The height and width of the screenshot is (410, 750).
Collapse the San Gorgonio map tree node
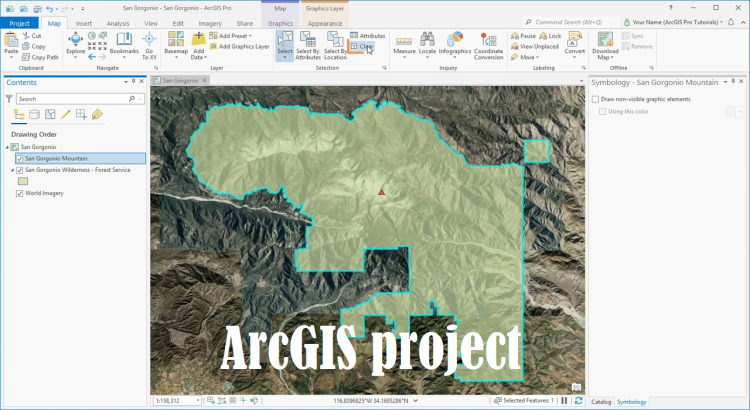(x=7, y=147)
